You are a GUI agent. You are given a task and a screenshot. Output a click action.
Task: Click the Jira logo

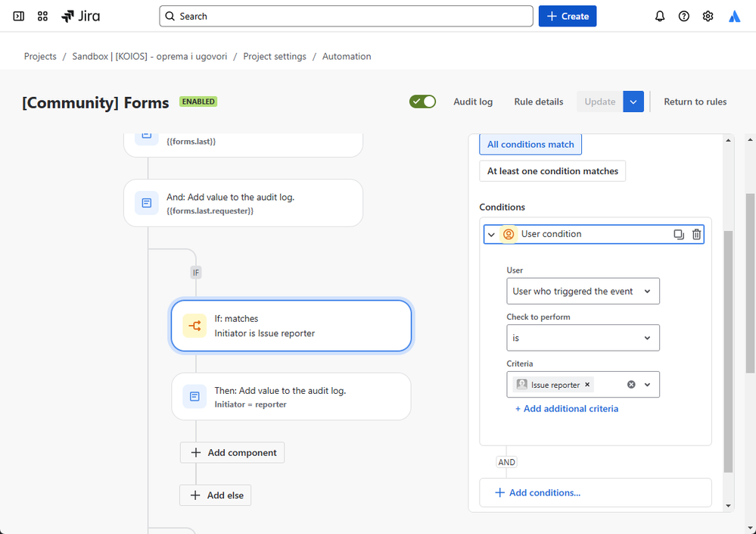(80, 17)
